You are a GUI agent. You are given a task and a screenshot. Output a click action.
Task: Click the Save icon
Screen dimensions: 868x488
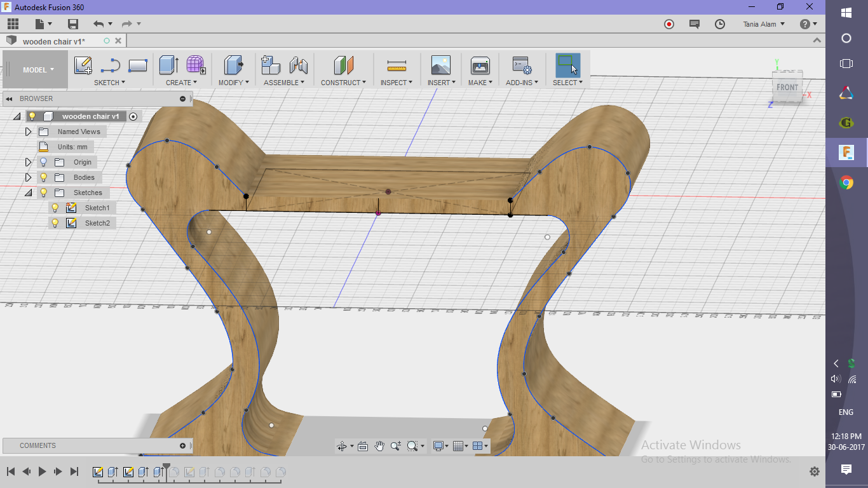(x=73, y=24)
